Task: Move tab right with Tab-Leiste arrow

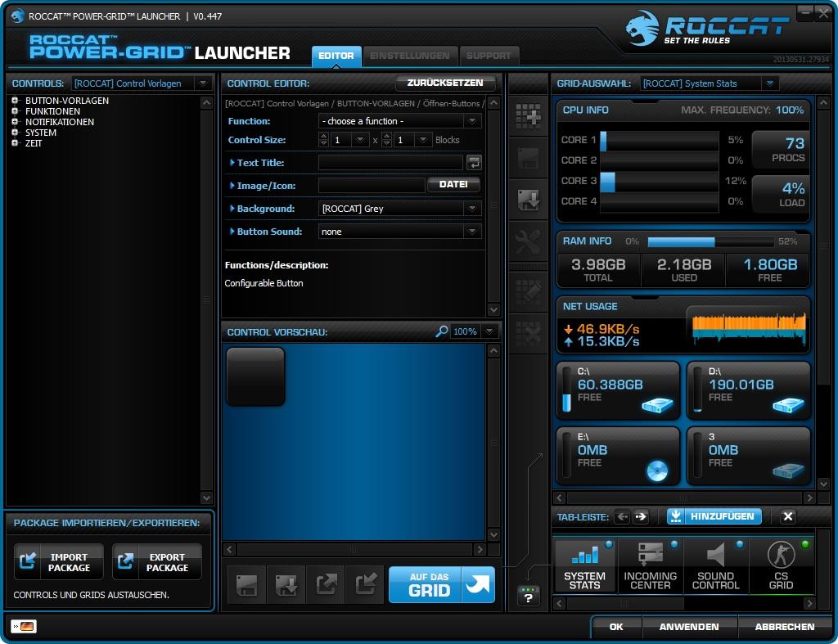Action: (641, 516)
